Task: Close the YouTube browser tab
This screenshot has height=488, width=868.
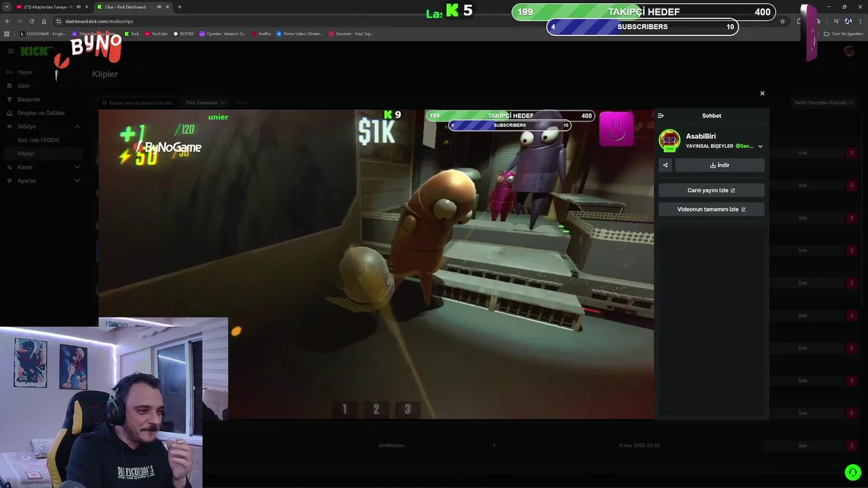Action: pos(87,7)
